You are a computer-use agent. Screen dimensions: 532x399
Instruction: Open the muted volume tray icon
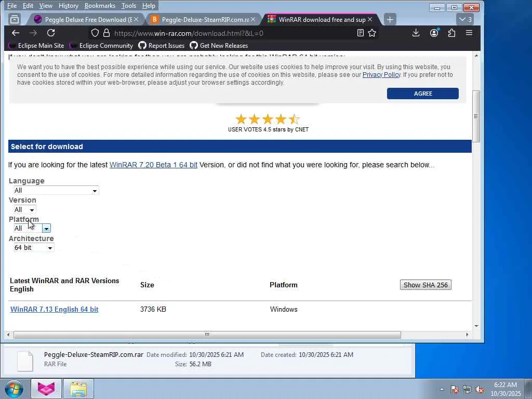[x=480, y=390]
